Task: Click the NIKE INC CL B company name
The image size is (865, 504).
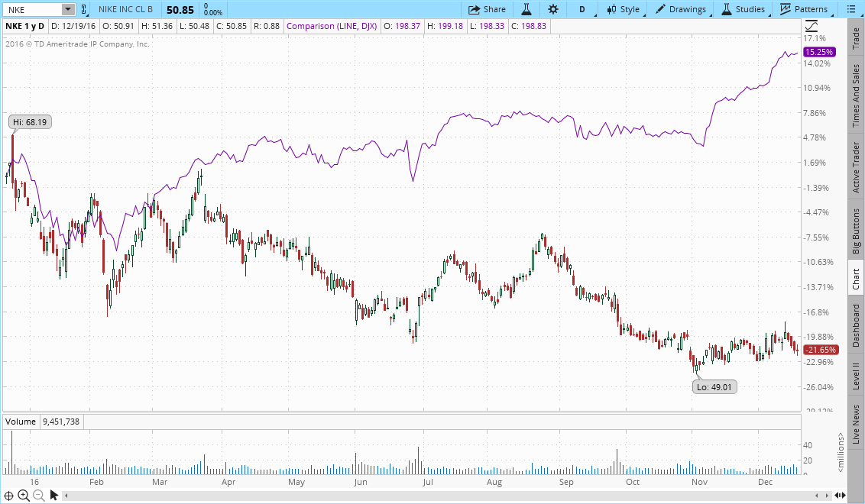Action: click(x=126, y=9)
